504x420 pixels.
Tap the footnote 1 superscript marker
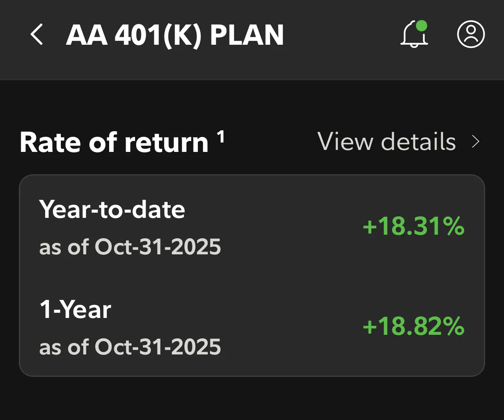pyautogui.click(x=221, y=137)
